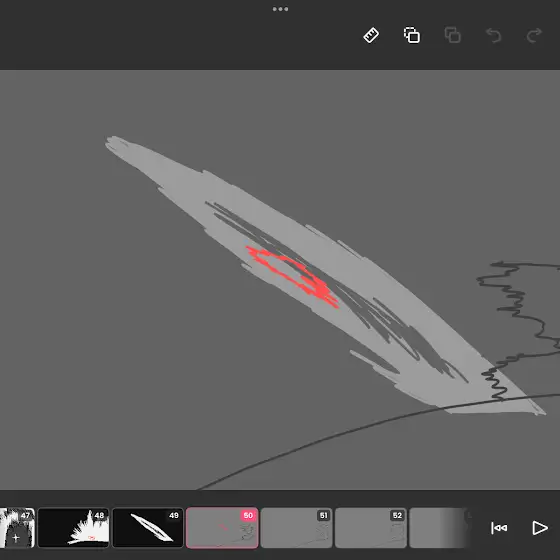Tap the plus icon on frame 47
Viewport: 560px width, 560px height.
pos(15,538)
